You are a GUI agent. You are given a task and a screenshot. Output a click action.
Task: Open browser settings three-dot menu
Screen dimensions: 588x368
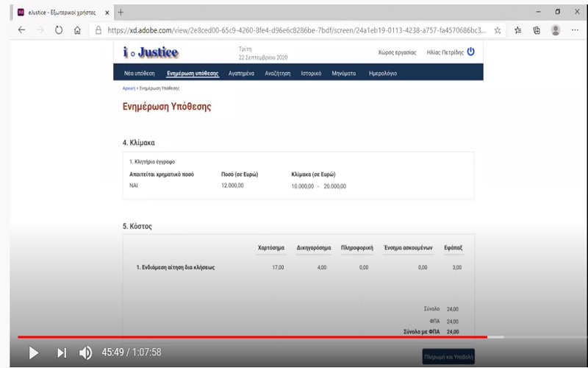pyautogui.click(x=575, y=30)
